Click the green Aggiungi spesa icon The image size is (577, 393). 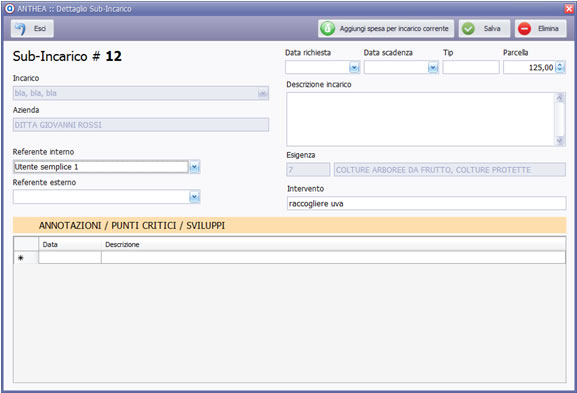point(327,29)
